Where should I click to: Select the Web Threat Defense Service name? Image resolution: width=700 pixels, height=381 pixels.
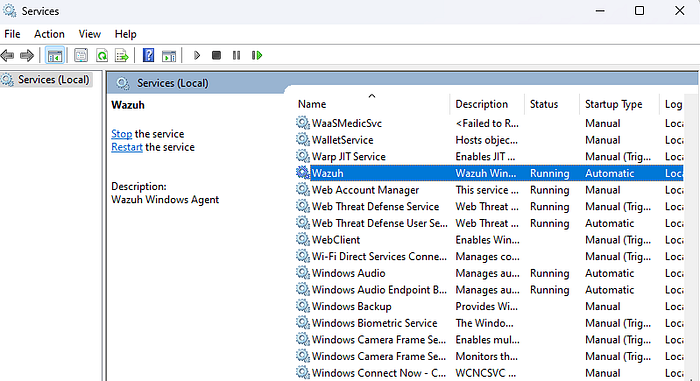375,206
